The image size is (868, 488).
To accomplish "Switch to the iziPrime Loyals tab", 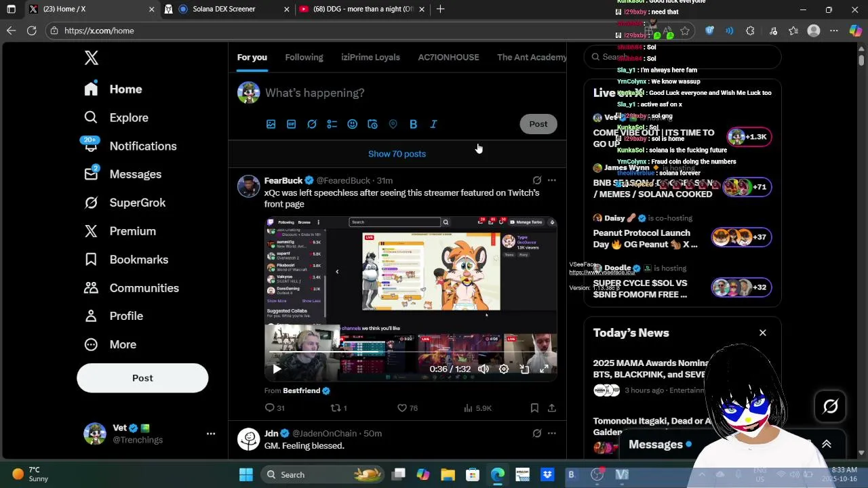I will click(370, 58).
